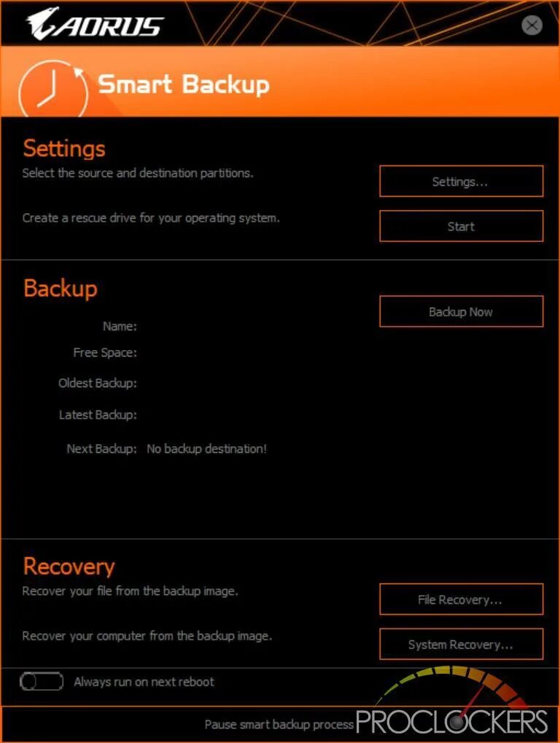The height and width of the screenshot is (743, 560).
Task: Click the Backup Now button
Action: (x=461, y=311)
